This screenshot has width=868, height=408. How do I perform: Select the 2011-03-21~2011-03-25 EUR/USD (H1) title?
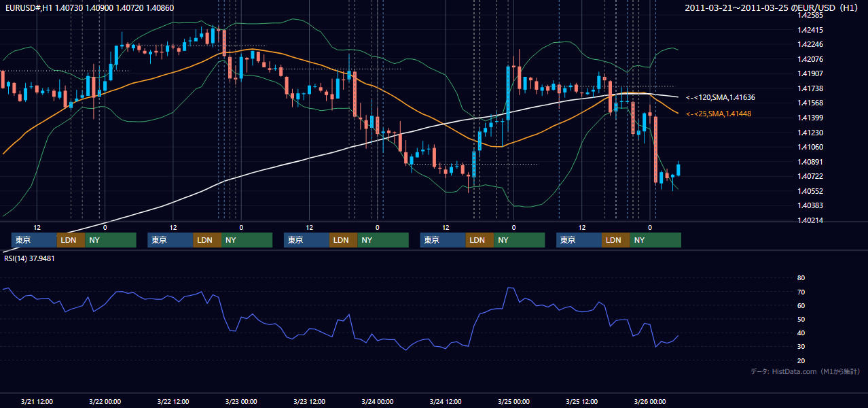773,7
